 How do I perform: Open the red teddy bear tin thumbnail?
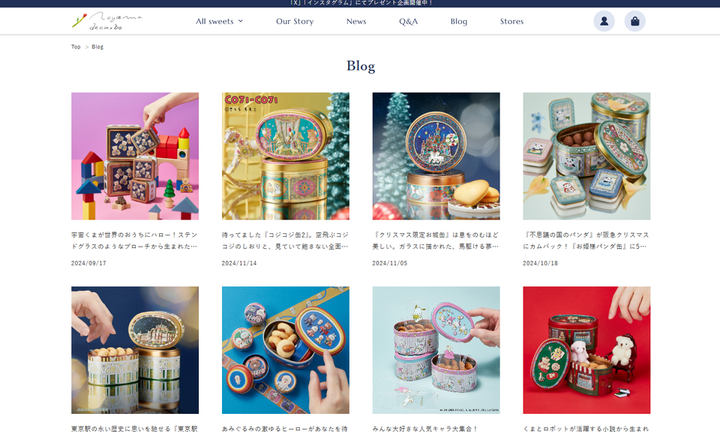[586, 350]
